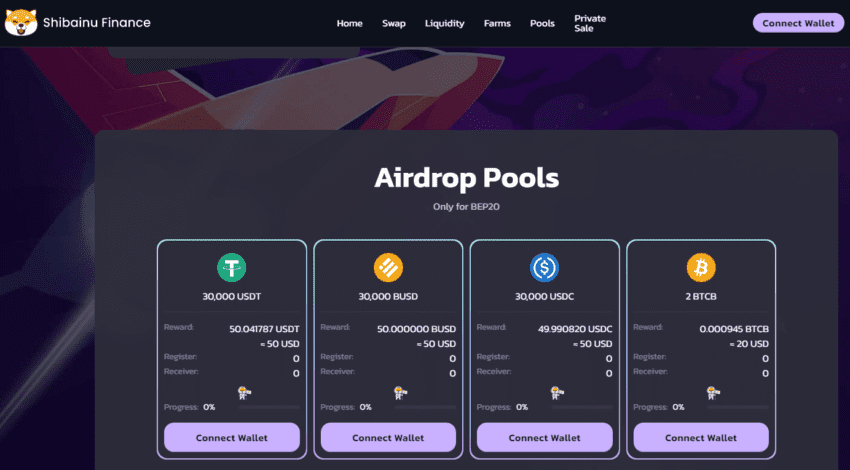This screenshot has width=850, height=470.
Task: Click the Shiba Inu dog logo
Action: (x=21, y=23)
